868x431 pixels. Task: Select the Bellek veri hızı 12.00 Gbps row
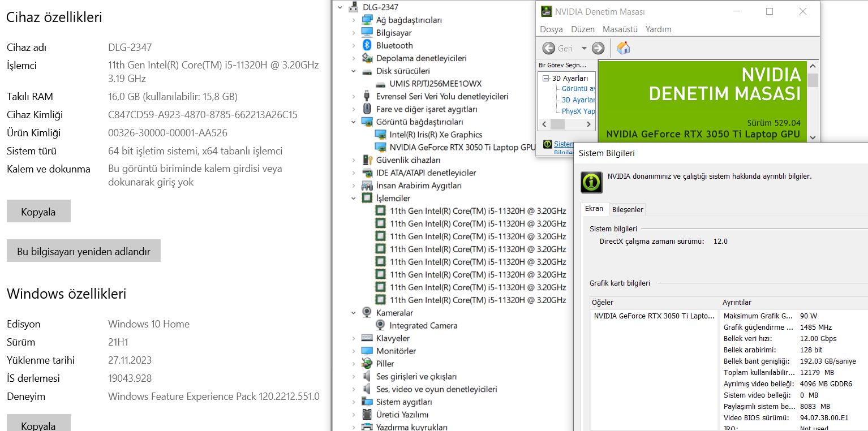tap(794, 338)
